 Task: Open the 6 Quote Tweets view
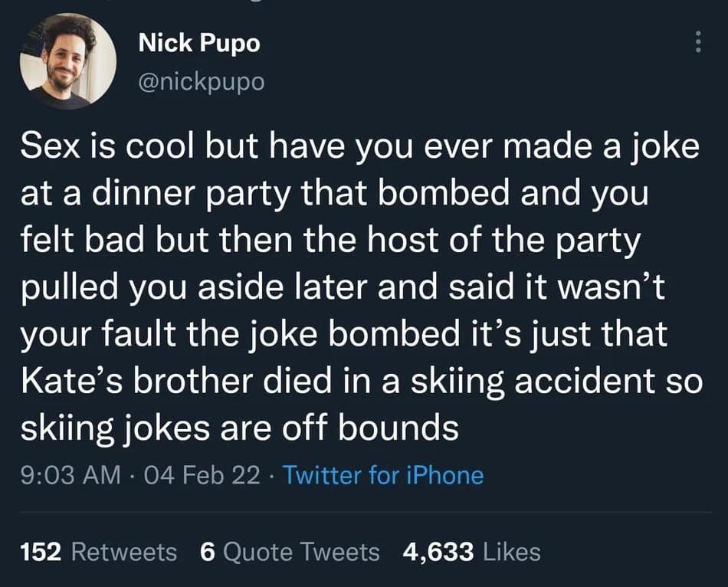(290, 551)
